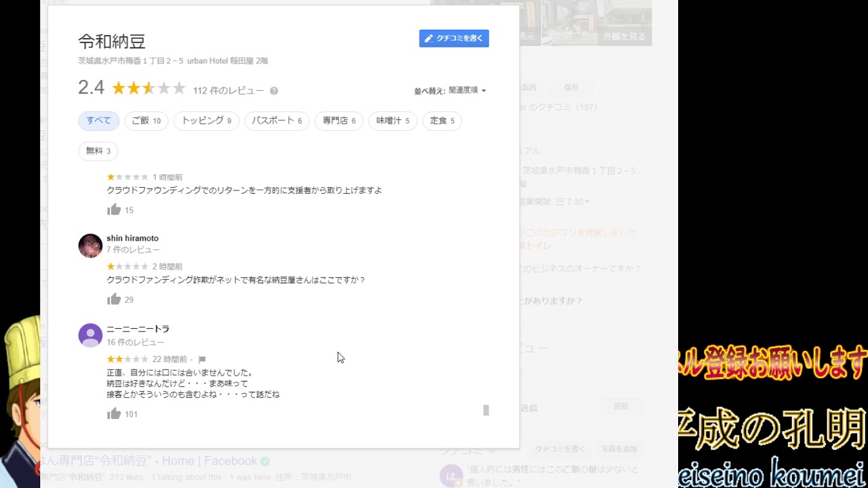Select the トッピング 9 filter chip
This screenshot has height=488, width=868.
[206, 121]
